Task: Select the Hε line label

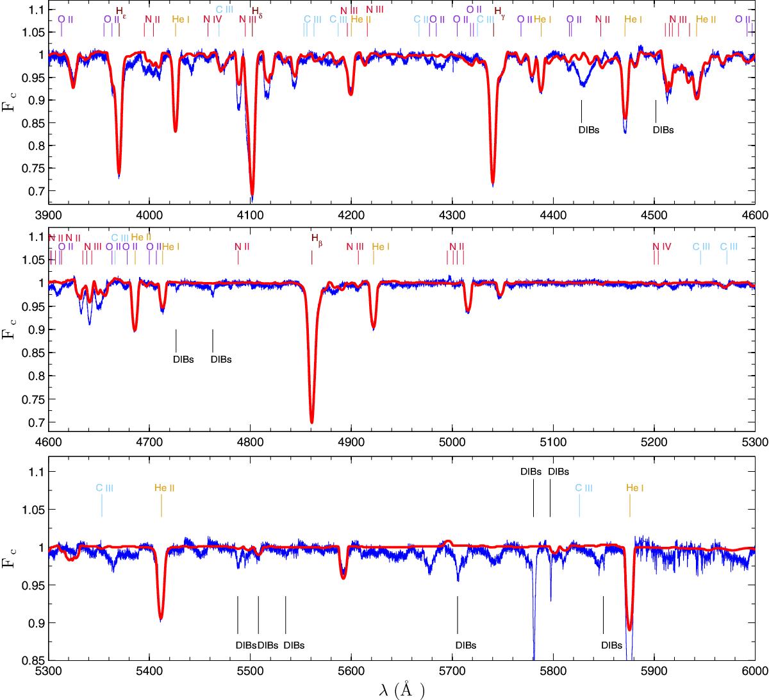Action: pyautogui.click(x=120, y=12)
